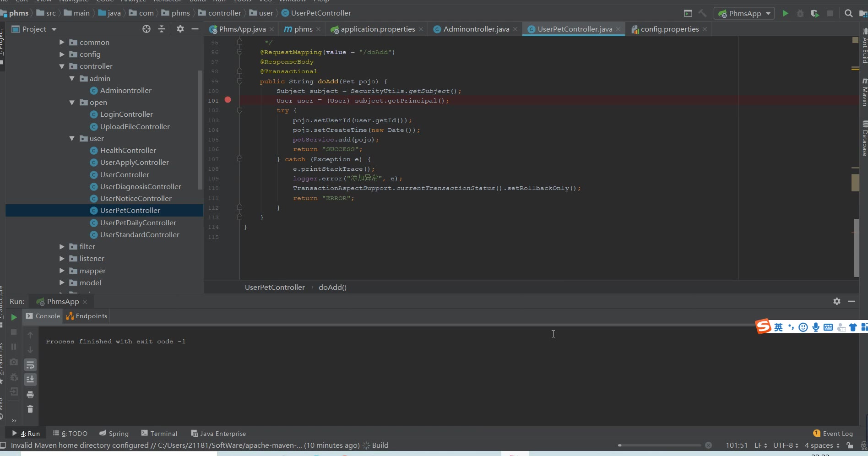Open Project panel settings gear
Image resolution: width=868 pixels, height=456 pixels.
pyautogui.click(x=180, y=29)
